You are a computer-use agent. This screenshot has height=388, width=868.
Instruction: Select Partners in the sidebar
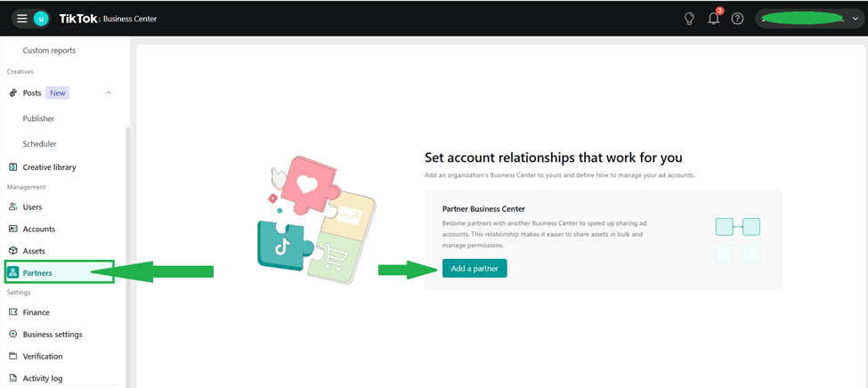coord(37,272)
